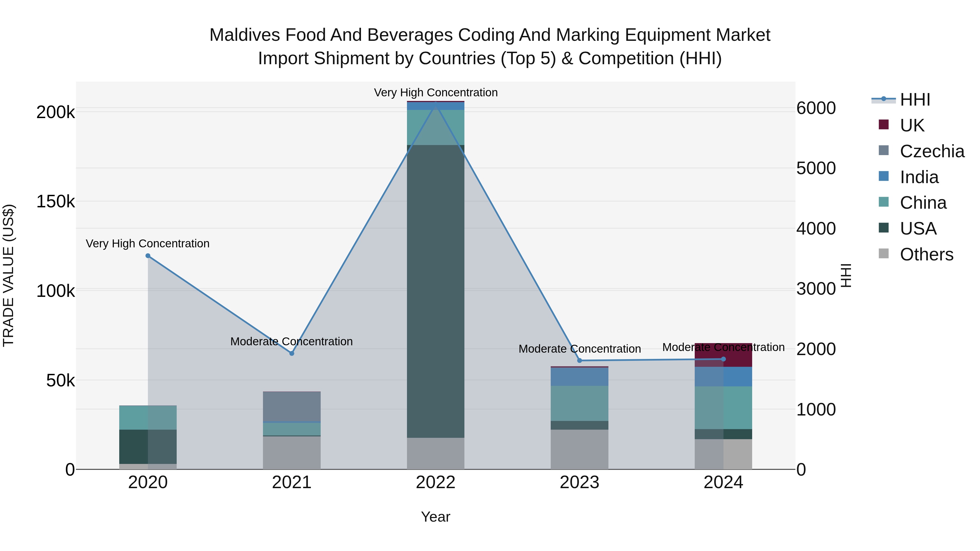Click the Others segment of 2021 bar
This screenshot has height=551, width=980.
click(292, 453)
